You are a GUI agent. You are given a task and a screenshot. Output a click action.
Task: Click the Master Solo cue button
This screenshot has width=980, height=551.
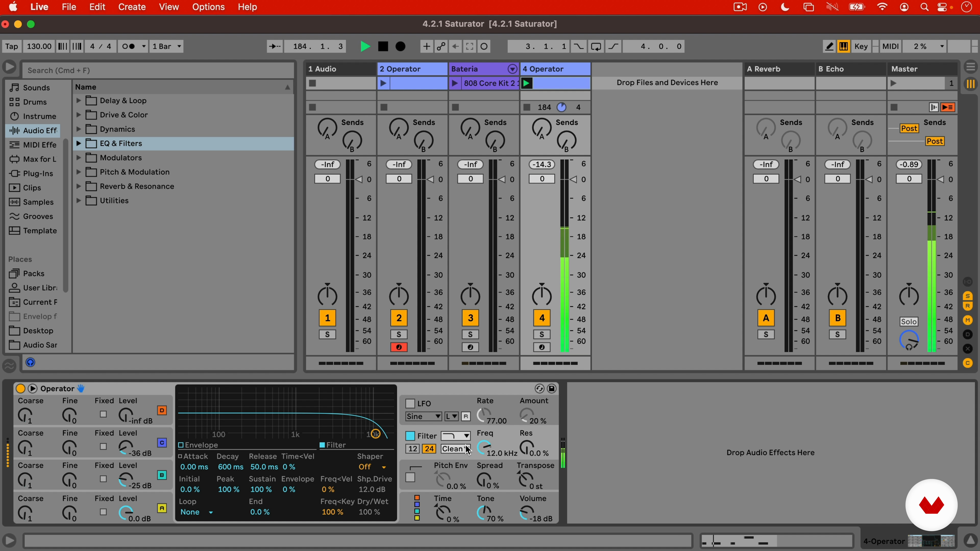pos(909,322)
